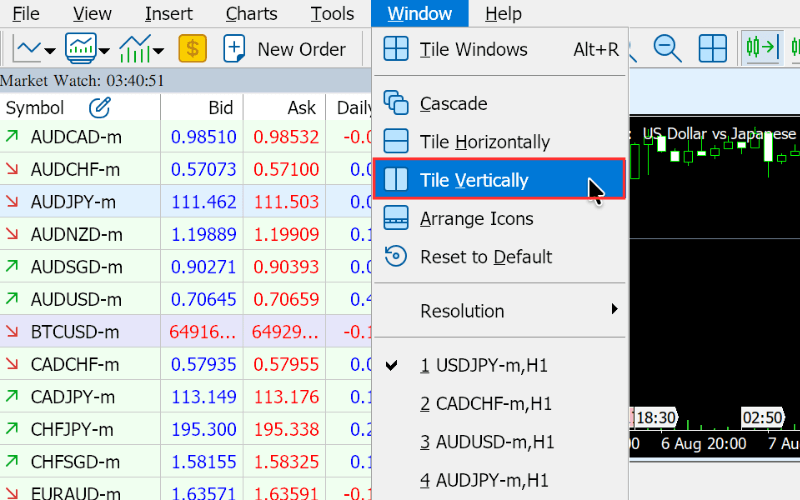Select the AUDCAD-m symbol row
The height and width of the screenshot is (500, 800).
[x=186, y=136]
